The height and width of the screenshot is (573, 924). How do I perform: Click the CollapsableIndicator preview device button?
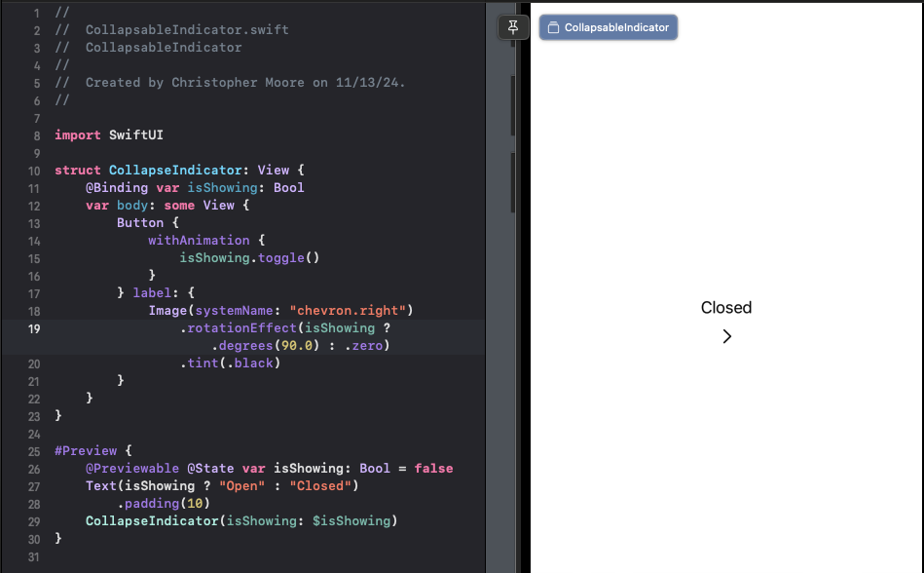coord(608,27)
